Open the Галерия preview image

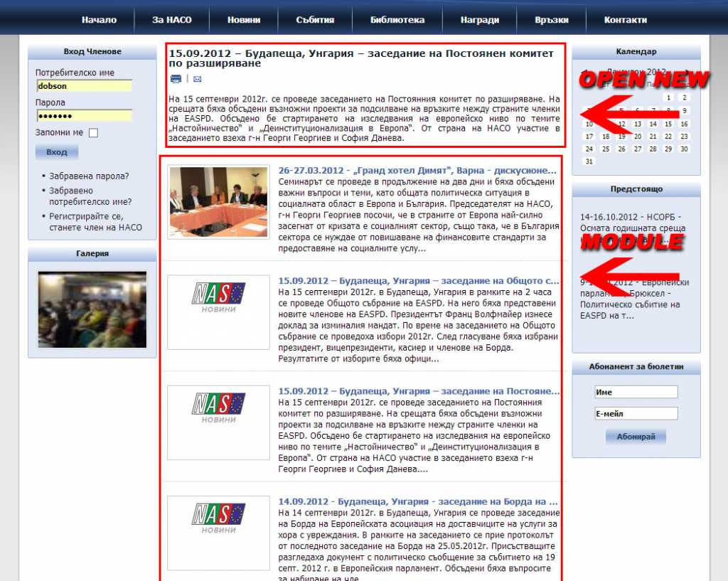click(92, 309)
